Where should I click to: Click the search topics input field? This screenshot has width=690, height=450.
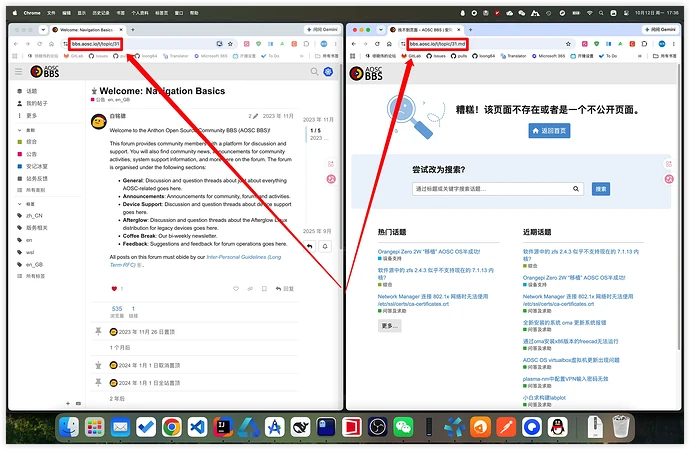pos(498,189)
